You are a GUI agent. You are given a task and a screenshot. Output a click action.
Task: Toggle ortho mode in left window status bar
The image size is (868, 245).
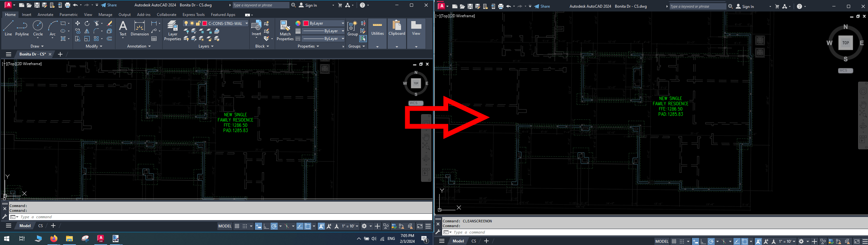pyautogui.click(x=266, y=226)
